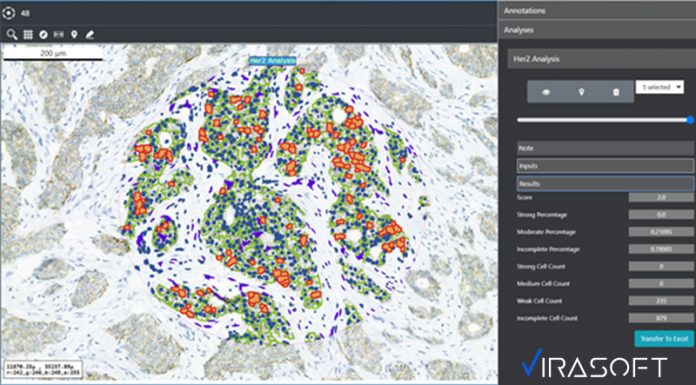Click the blue opacity slider handle

click(690, 120)
